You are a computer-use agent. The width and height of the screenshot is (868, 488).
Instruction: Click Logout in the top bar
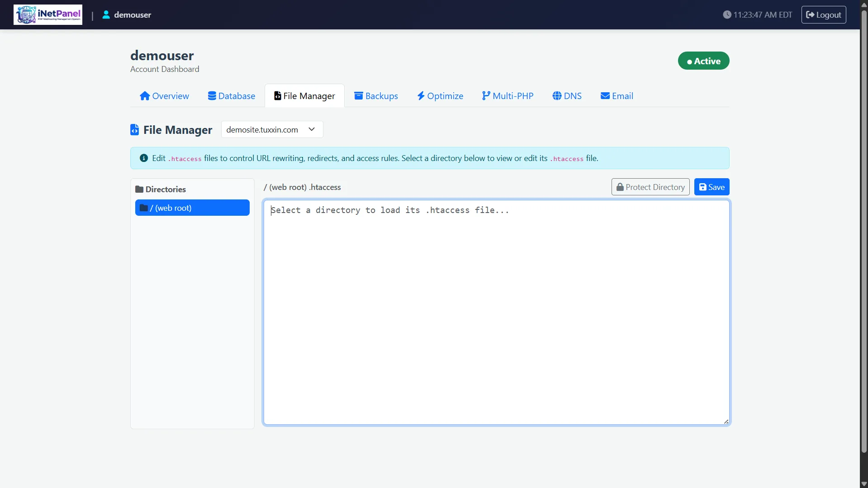[823, 14]
